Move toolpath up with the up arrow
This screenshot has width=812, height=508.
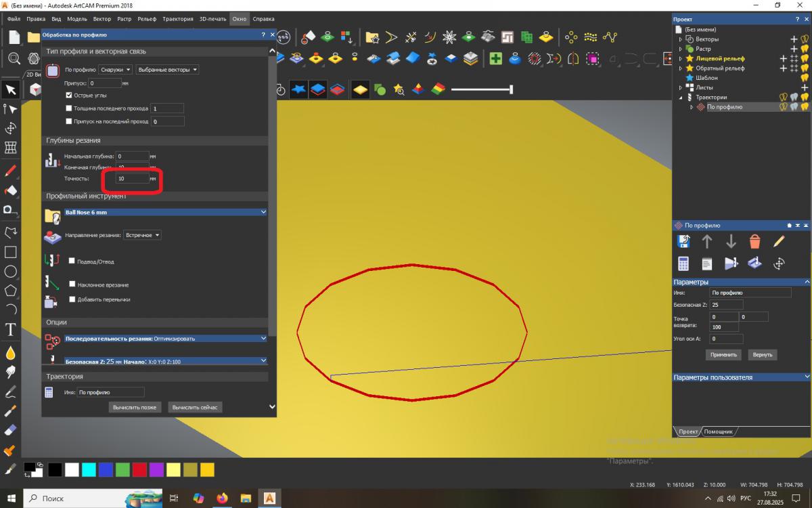click(x=707, y=241)
